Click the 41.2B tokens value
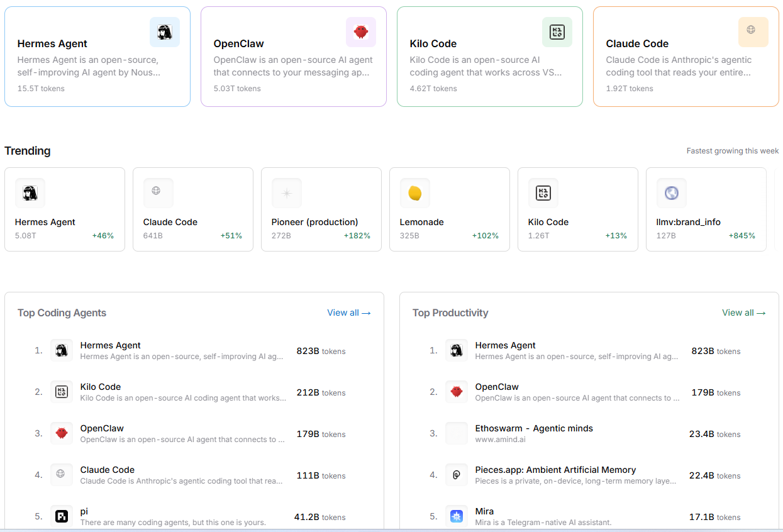This screenshot has width=783, height=532. pos(319,517)
